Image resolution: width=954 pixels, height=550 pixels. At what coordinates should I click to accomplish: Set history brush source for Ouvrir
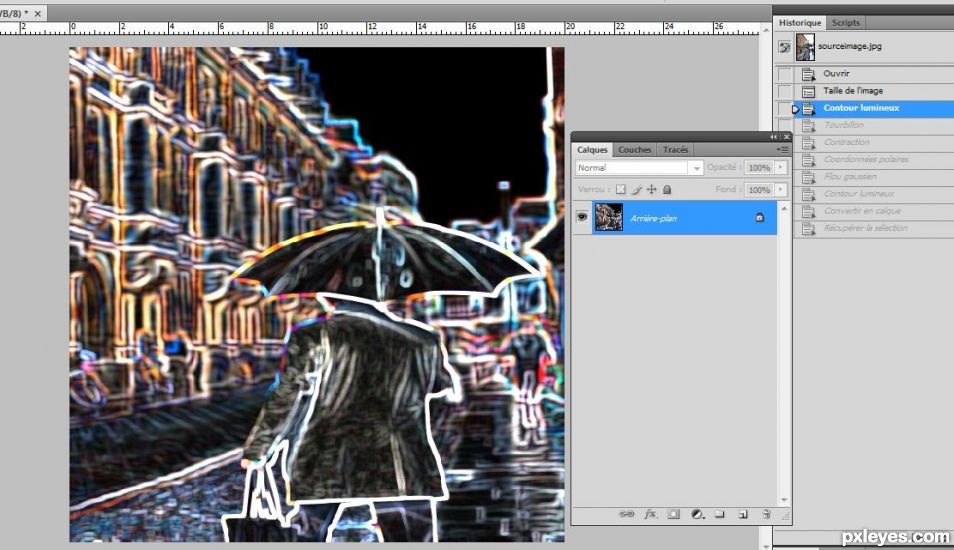[x=785, y=74]
